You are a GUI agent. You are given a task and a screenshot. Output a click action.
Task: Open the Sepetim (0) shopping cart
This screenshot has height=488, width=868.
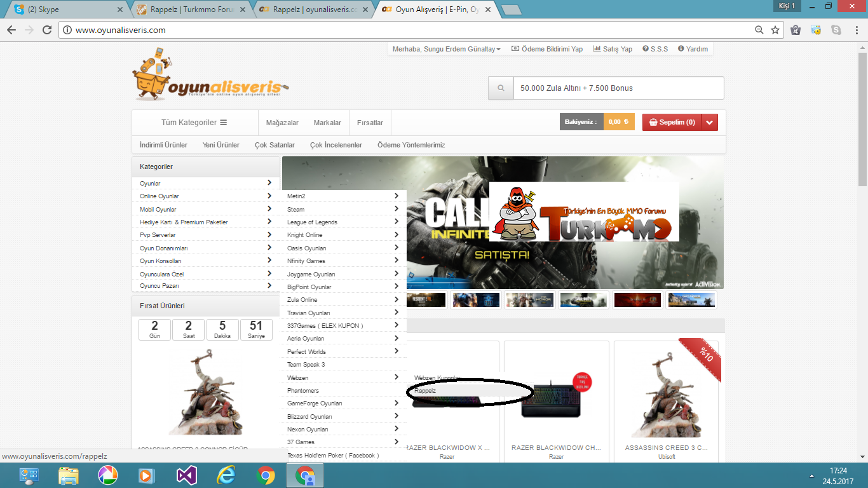pos(672,122)
